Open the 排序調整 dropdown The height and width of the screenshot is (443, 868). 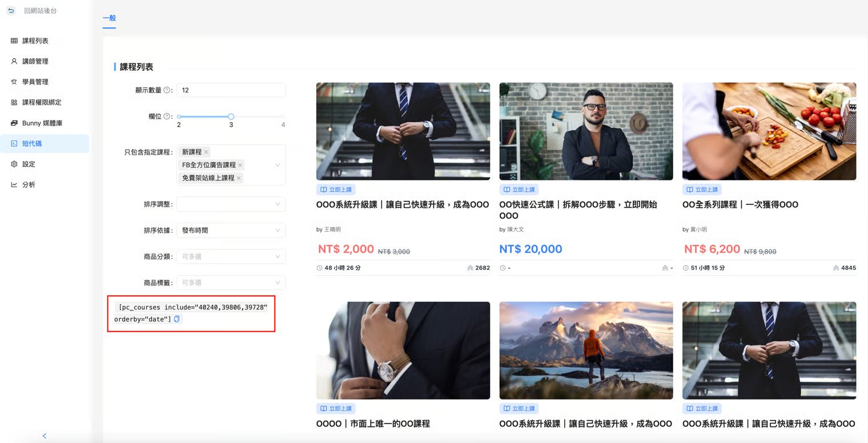(231, 204)
